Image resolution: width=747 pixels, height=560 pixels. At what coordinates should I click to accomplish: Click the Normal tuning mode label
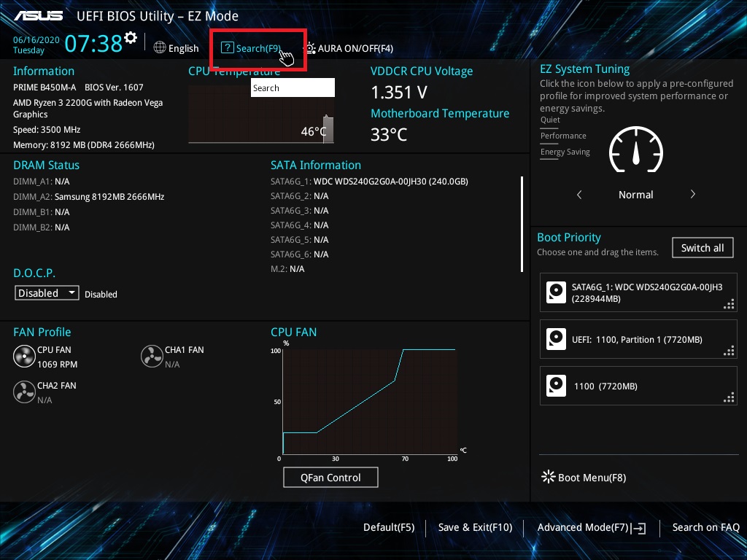point(635,194)
